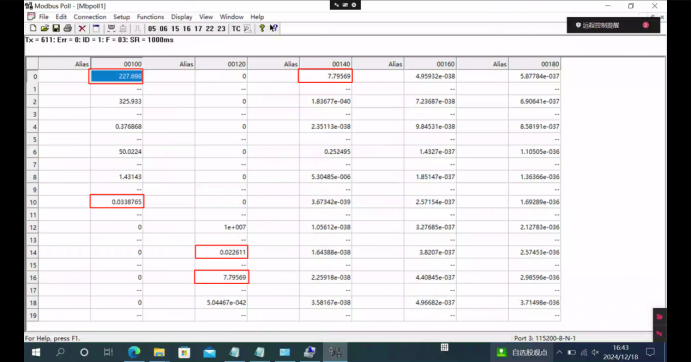
Task: Open the Mail app from the taskbar
Action: 210,352
